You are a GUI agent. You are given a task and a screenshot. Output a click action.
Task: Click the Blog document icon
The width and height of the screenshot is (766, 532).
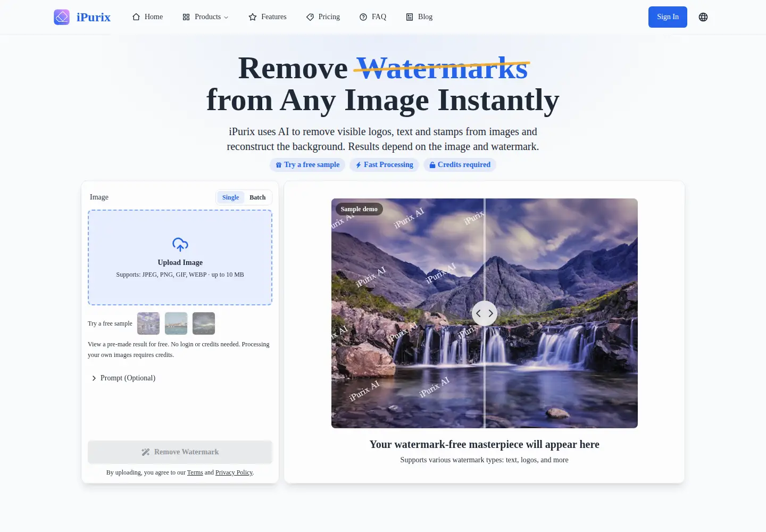click(x=410, y=17)
